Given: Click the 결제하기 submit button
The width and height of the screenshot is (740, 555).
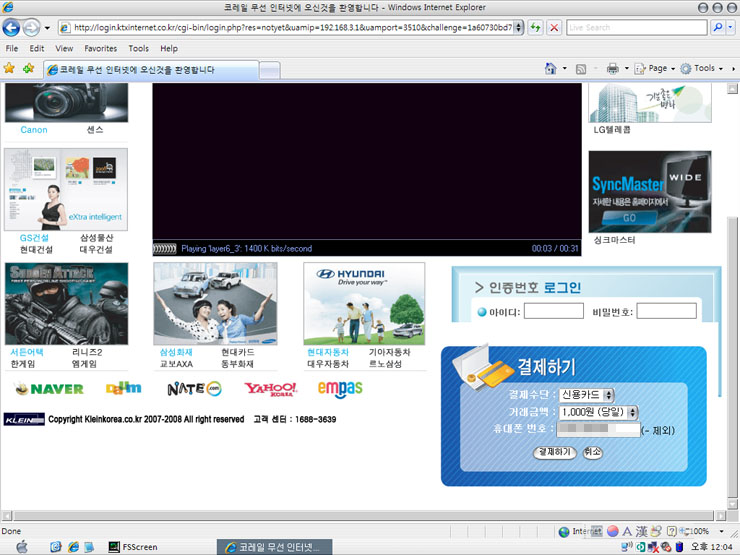Looking at the screenshot, I should point(555,452).
